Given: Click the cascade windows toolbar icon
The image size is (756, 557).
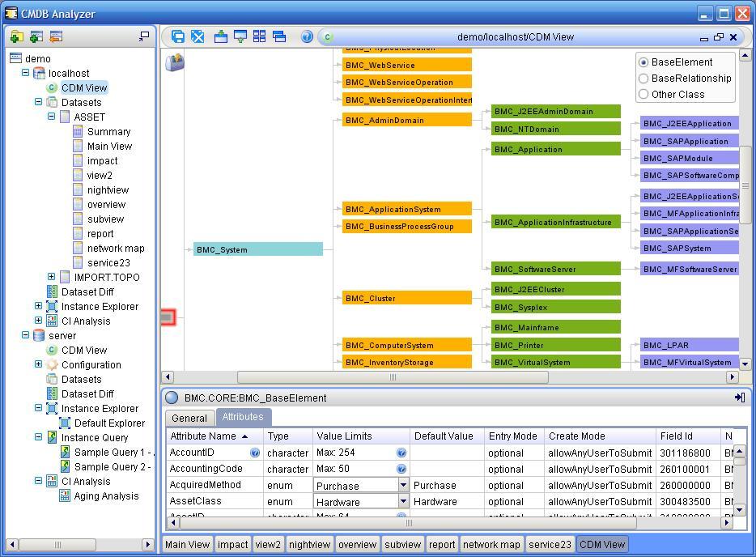Looking at the screenshot, I should click(178, 36).
